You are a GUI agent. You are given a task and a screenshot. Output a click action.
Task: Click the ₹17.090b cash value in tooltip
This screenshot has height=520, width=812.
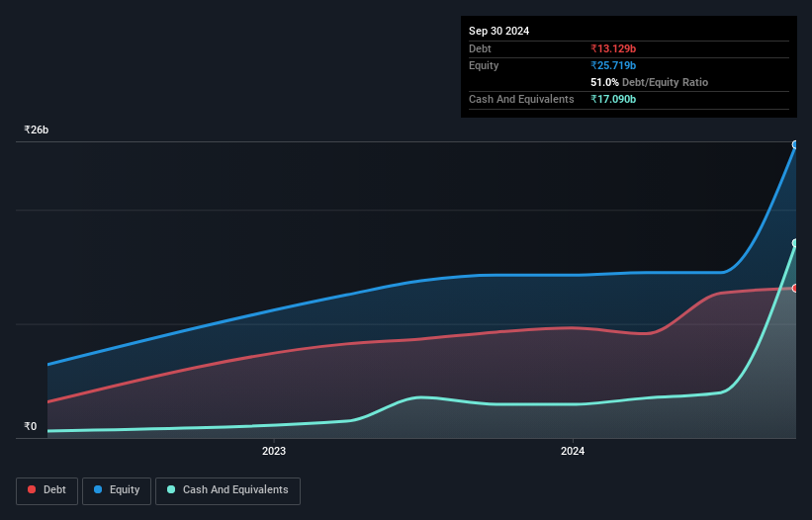coord(613,99)
